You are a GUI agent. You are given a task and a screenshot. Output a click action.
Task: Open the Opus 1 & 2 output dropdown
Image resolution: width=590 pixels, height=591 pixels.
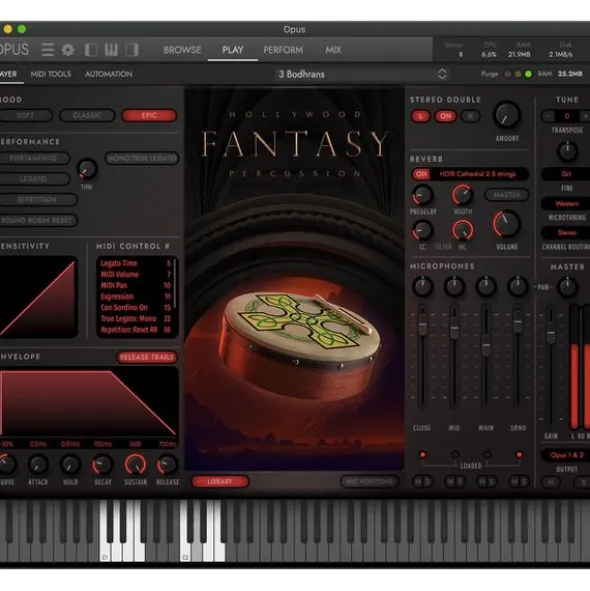pyautogui.click(x=566, y=455)
